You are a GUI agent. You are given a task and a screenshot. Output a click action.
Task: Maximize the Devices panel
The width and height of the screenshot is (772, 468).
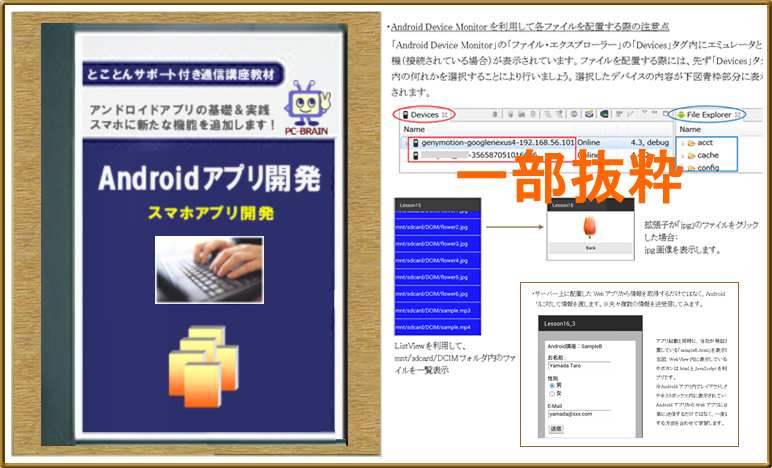tap(666, 113)
